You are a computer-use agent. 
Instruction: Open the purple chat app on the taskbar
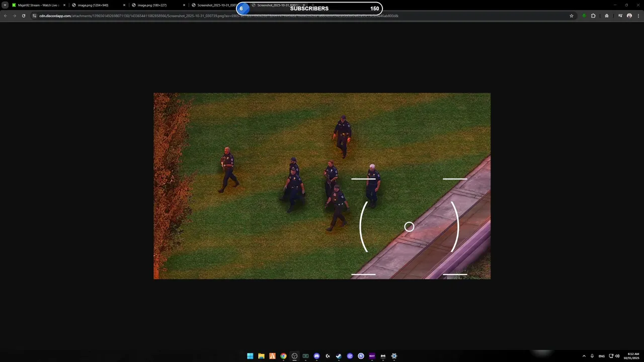click(350, 356)
